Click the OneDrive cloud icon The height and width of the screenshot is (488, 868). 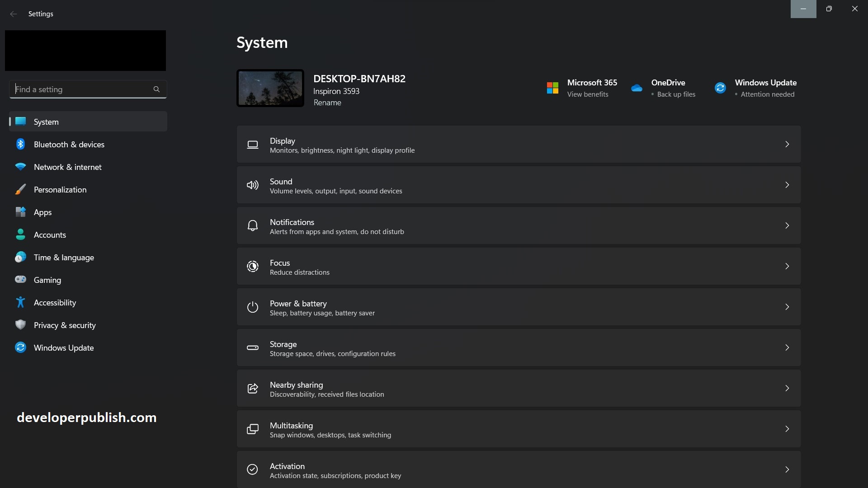(636, 88)
